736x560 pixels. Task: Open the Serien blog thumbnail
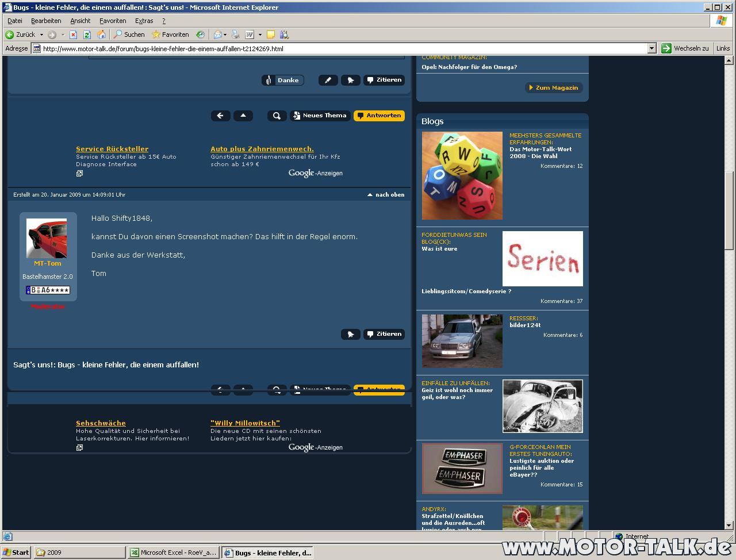point(543,259)
